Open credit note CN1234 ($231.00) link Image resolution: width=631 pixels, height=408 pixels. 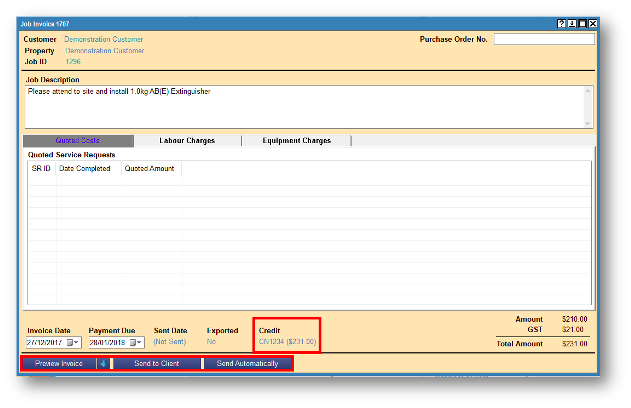[287, 342]
